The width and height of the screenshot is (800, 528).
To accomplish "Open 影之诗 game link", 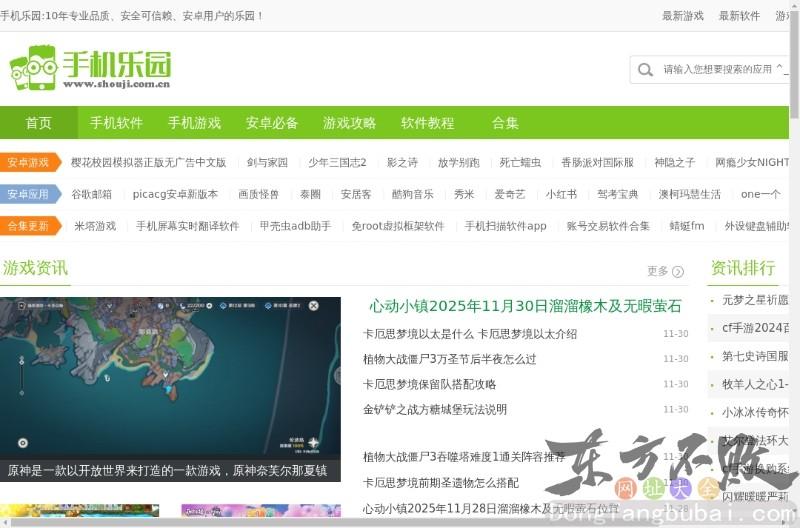I will [x=402, y=163].
